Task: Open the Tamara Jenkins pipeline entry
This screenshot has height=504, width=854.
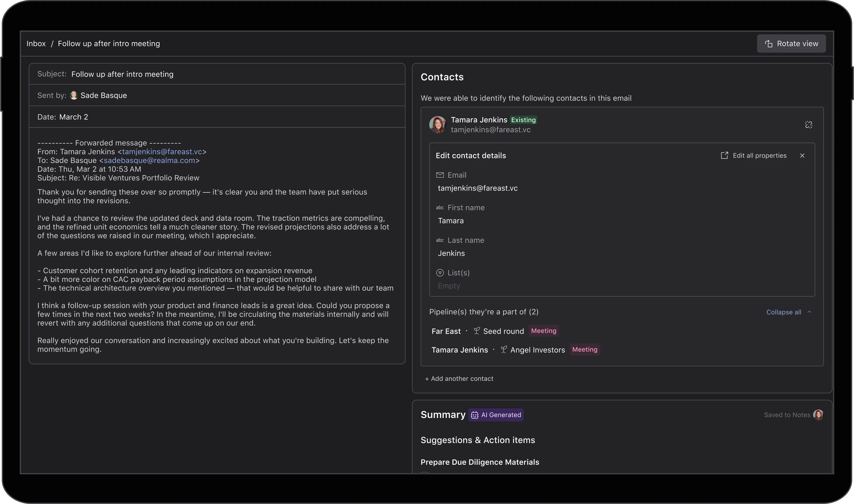Action: [460, 350]
